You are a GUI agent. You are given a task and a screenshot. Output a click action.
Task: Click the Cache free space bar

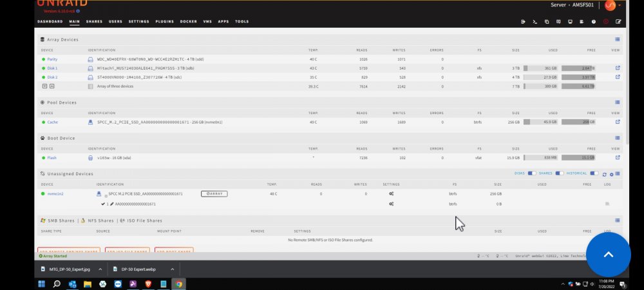[578, 122]
